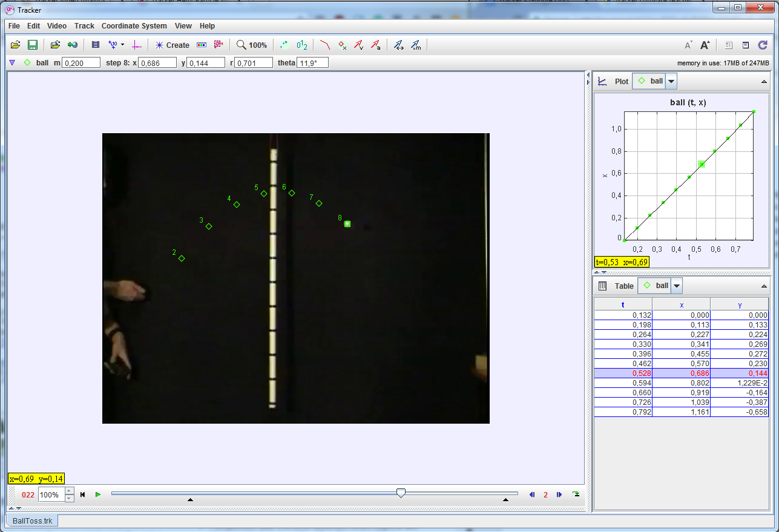Click the 100% zoom button
Screen dimensions: 779x532
[x=252, y=45]
